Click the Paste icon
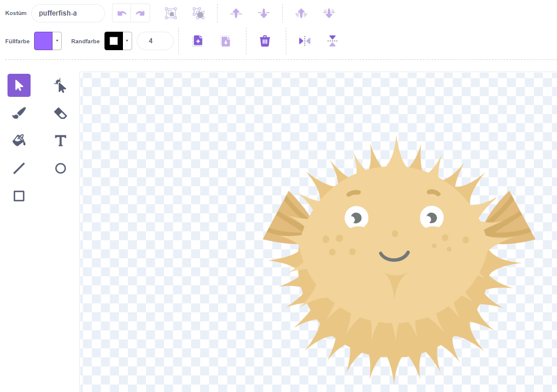Viewport: 557px width, 392px height. pyautogui.click(x=226, y=41)
